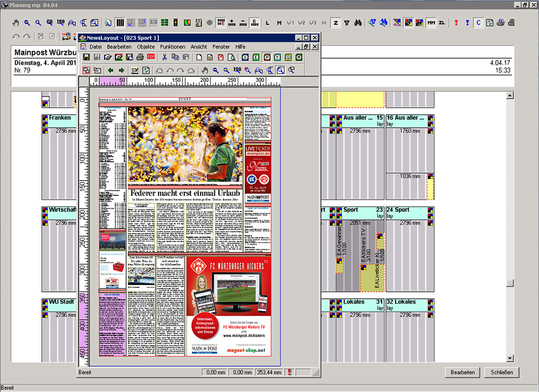The height and width of the screenshot is (392, 539).
Task: Click the gray octagon icon in Planung toolbar
Action: 209,23
